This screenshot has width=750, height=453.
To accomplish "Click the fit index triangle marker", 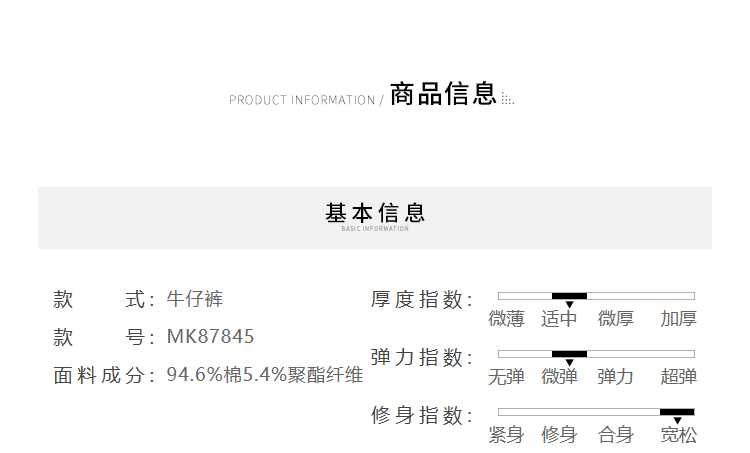I will pos(677,420).
